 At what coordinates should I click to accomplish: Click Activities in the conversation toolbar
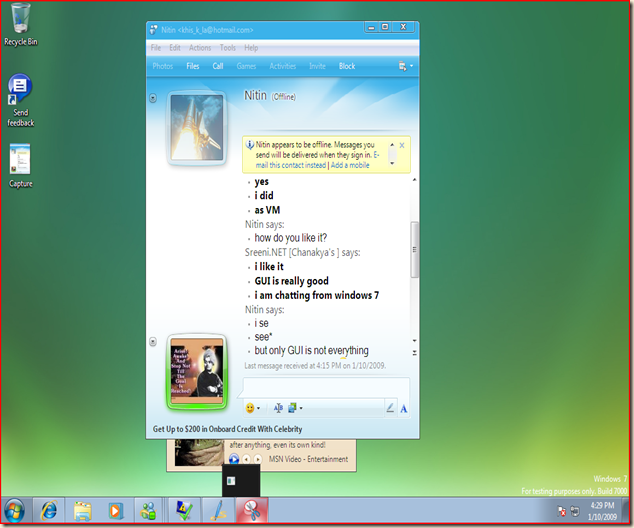[x=283, y=66]
